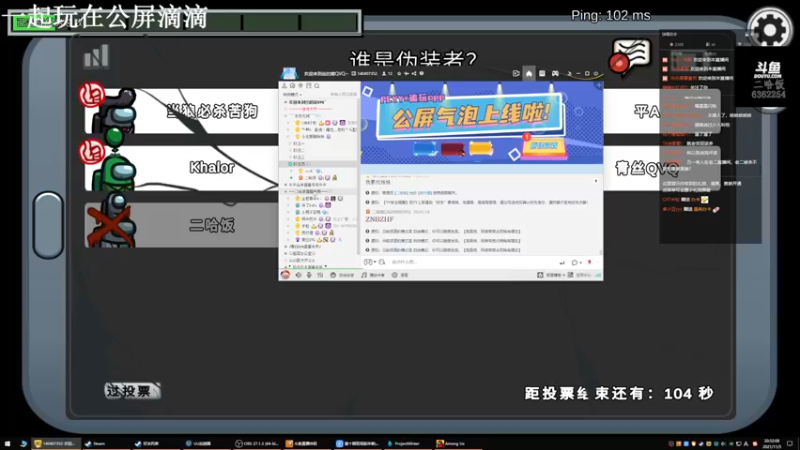The image size is (800, 450).
Task: Click second icon in YY sidebar toolbar
Action: point(292,86)
